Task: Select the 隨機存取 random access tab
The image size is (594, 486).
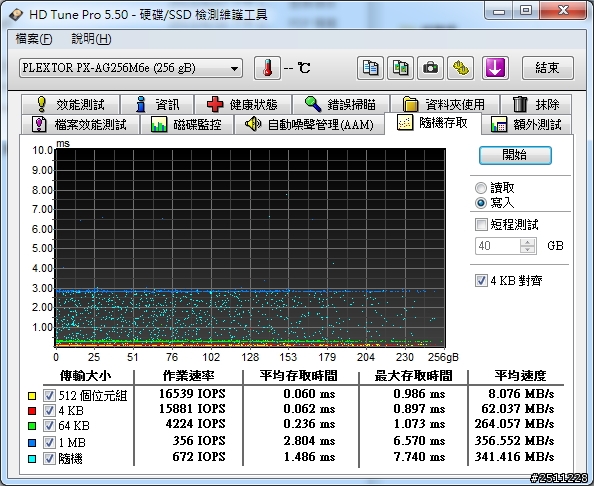Action: tap(433, 123)
